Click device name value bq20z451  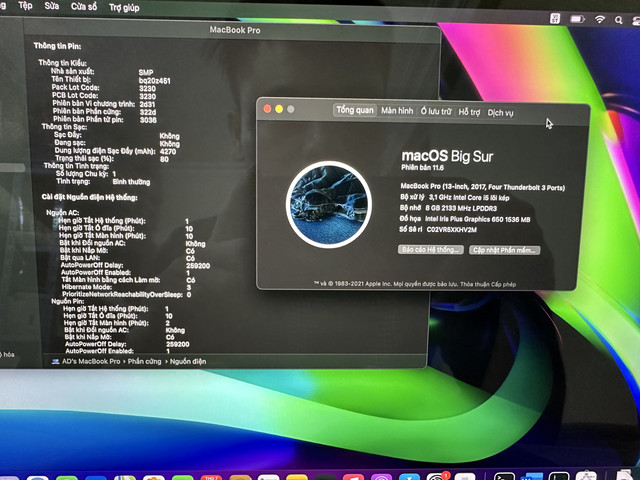[x=154, y=81]
